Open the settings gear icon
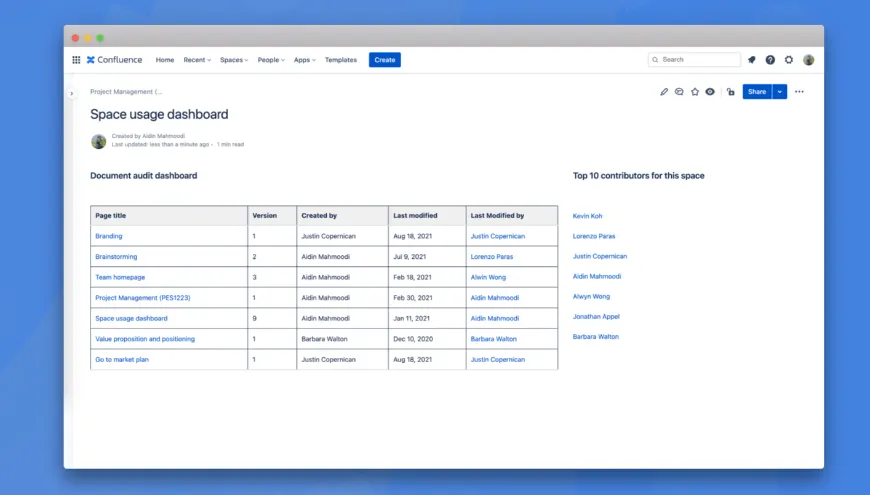Viewport: 870px width, 495px height. click(789, 60)
